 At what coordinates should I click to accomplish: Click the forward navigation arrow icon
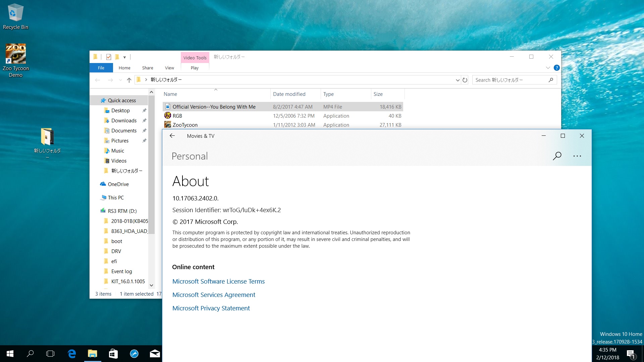[x=110, y=79]
